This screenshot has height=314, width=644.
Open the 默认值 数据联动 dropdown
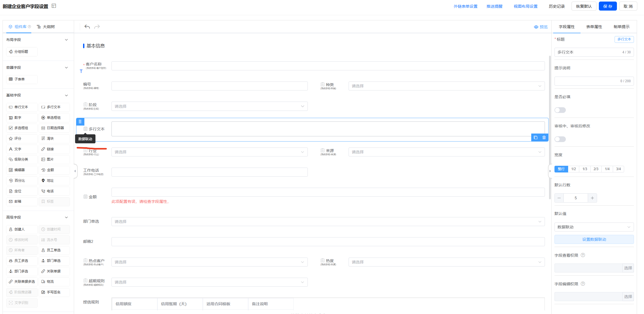(x=594, y=227)
